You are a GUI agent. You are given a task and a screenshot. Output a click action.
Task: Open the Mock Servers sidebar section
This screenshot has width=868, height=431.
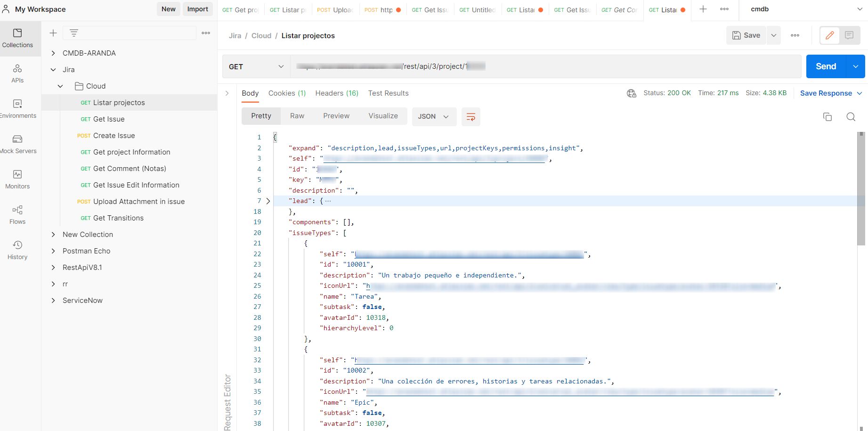click(17, 144)
